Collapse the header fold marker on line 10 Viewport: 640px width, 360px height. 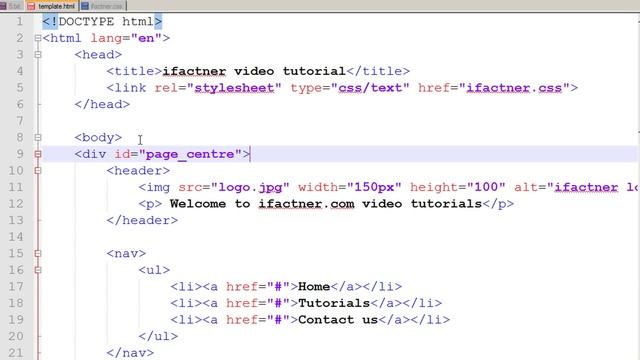click(38, 171)
